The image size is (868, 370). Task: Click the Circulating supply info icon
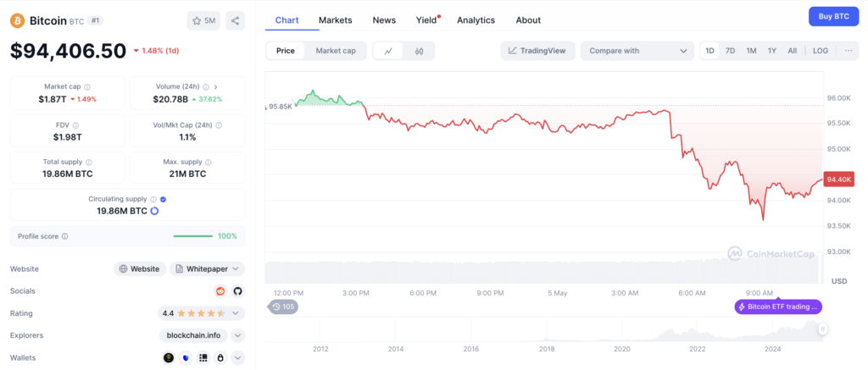coord(154,199)
